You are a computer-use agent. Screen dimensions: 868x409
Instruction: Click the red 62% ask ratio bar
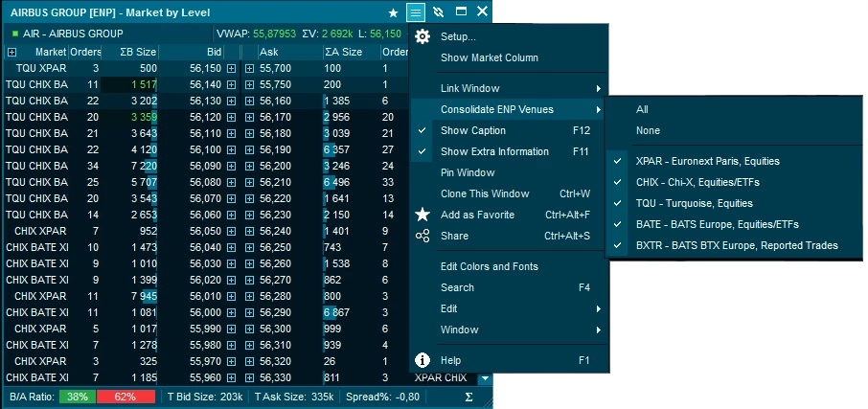pyautogui.click(x=126, y=397)
